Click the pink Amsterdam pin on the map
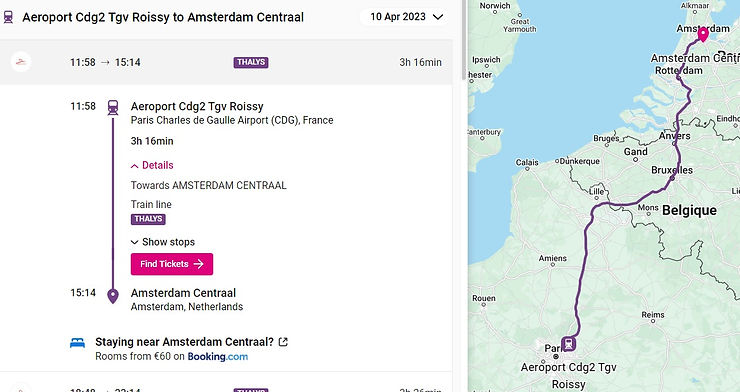740x392 pixels. pos(703,34)
